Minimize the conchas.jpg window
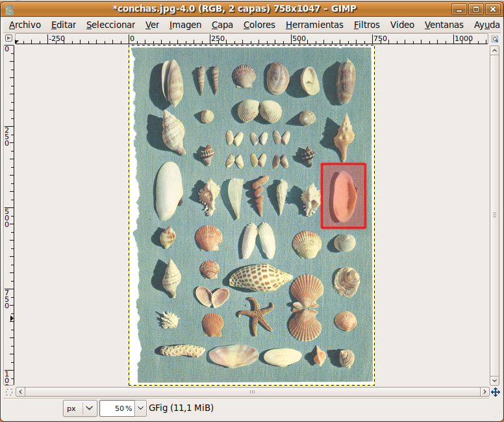504x422 pixels. (460, 9)
